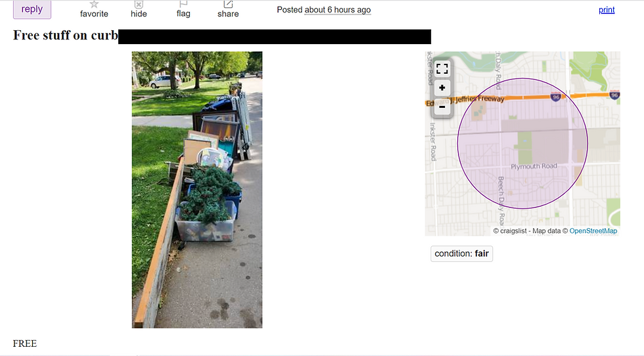Click the 'condition: fair' tag
This screenshot has height=356, width=644.
[x=461, y=253]
